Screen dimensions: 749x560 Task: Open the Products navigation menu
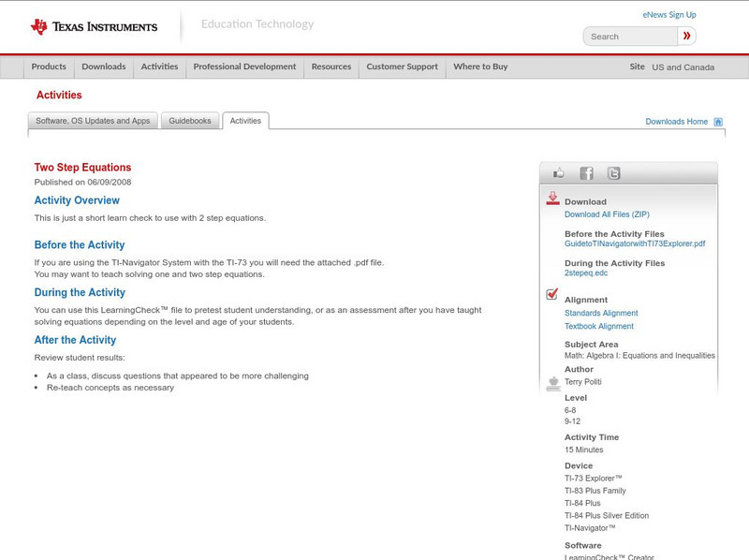(49, 67)
